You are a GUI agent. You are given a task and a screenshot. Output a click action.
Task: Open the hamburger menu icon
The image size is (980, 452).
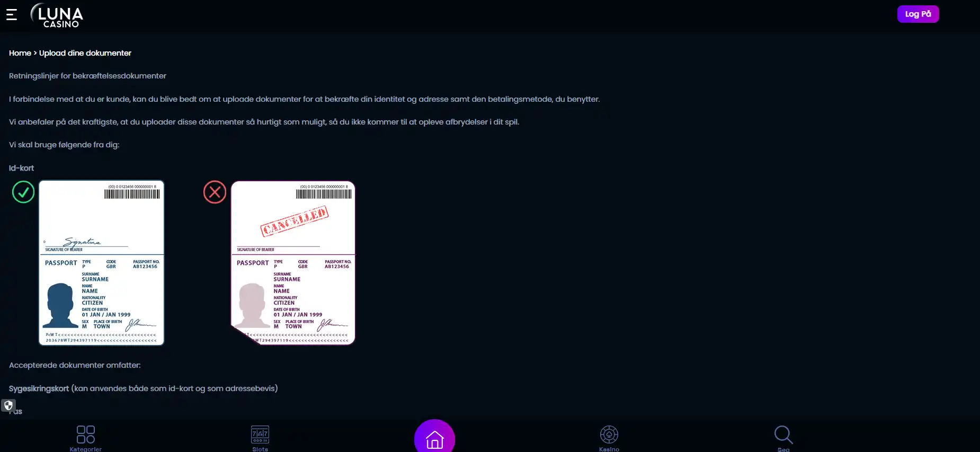pos(12,15)
